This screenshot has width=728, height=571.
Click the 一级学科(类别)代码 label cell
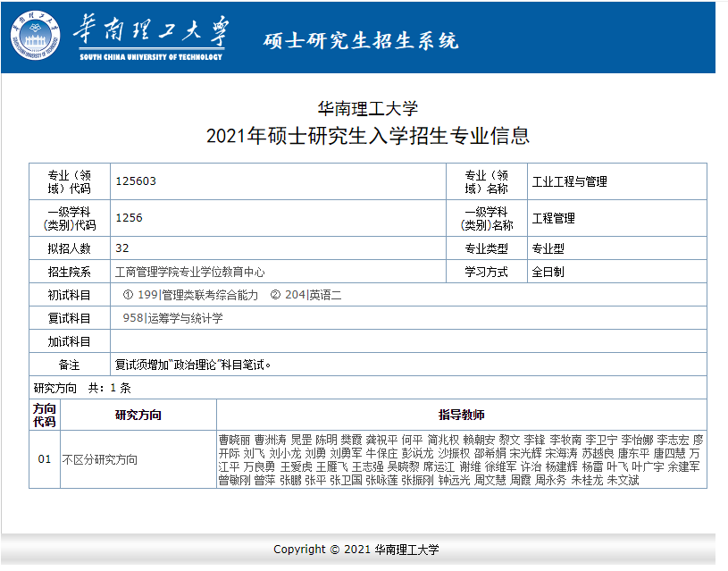click(x=70, y=218)
